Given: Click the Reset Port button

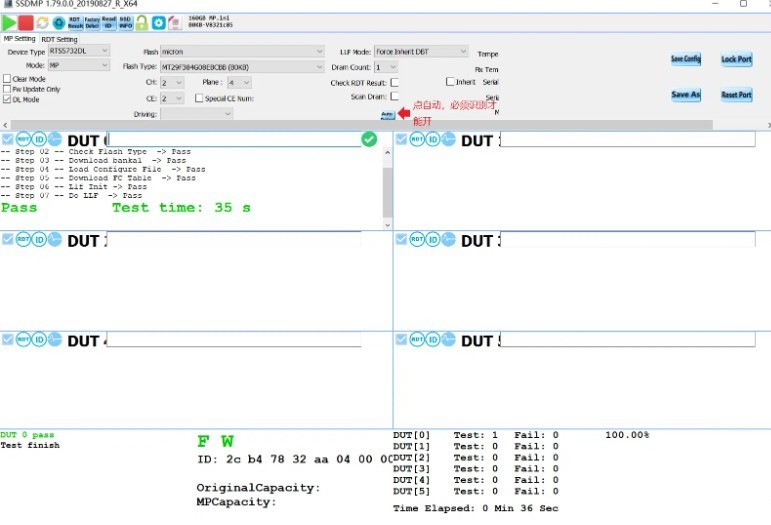Looking at the screenshot, I should [736, 94].
